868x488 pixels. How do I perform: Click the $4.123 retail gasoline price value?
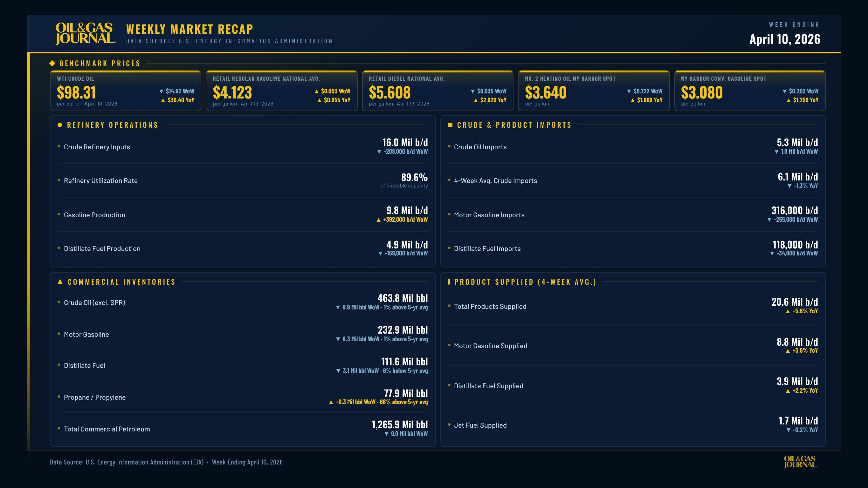[232, 92]
